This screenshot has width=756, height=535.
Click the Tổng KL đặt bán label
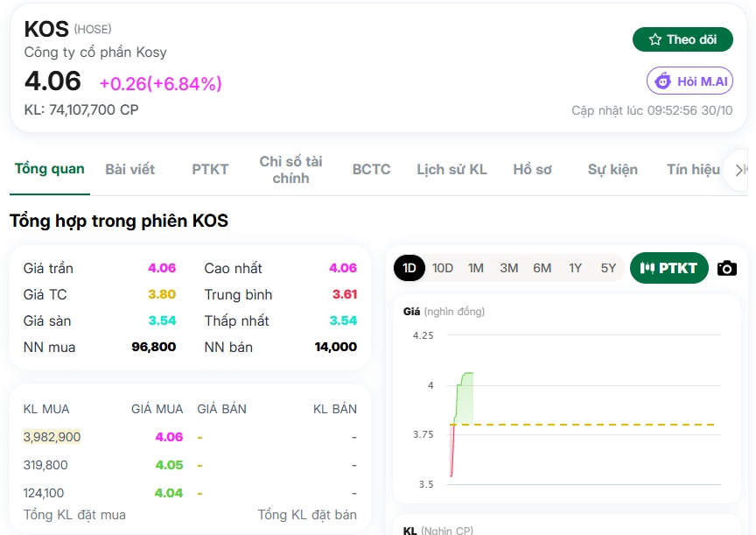tap(307, 515)
